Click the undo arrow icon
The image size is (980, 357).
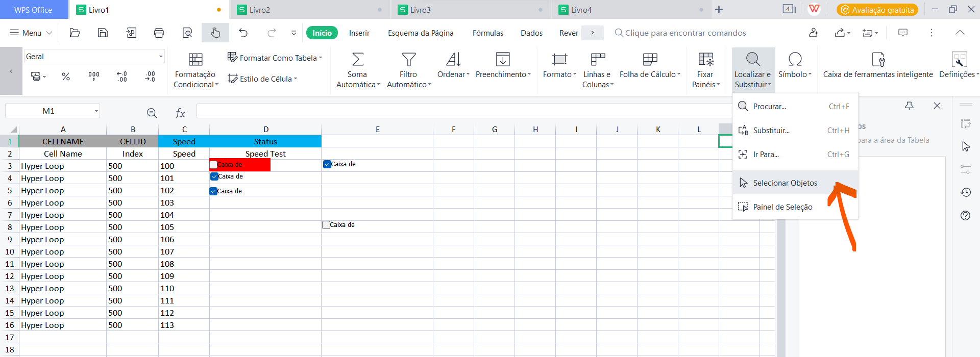pyautogui.click(x=243, y=33)
